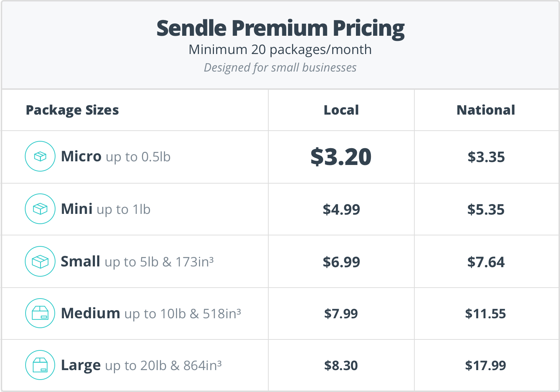The image size is (560, 392).
Task: Click the $3.20 Micro local price
Action: (341, 157)
